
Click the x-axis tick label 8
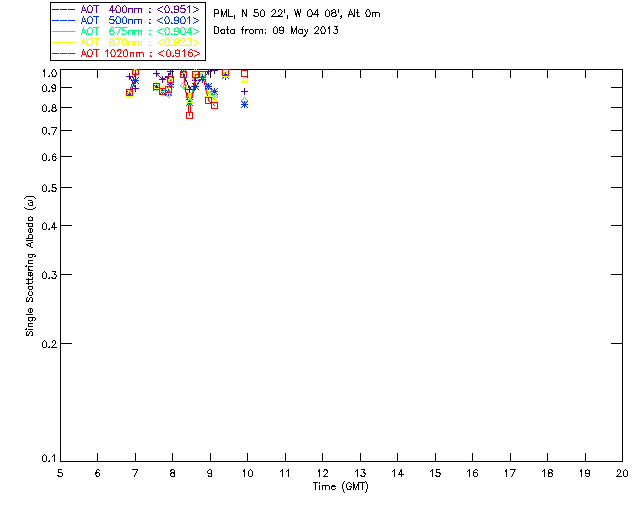173,473
